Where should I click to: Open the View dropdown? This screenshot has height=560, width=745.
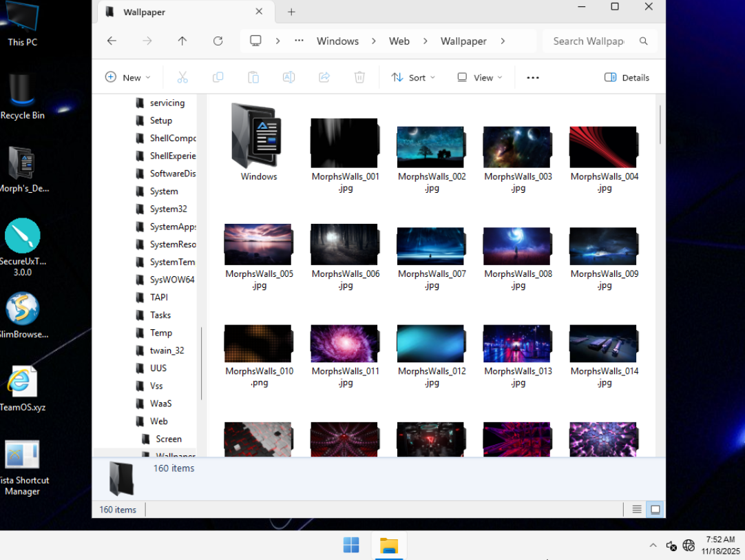point(480,78)
